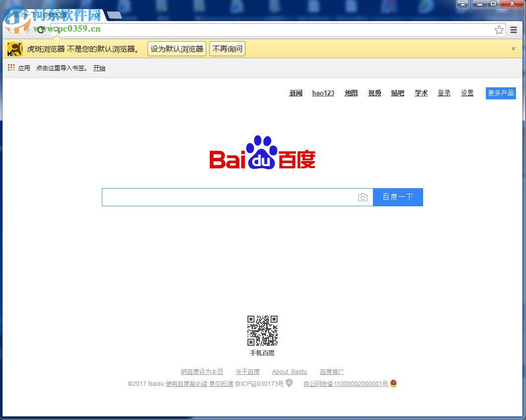The image size is (526, 420).
Task: Click 不再询问 button
Action: [x=227, y=49]
